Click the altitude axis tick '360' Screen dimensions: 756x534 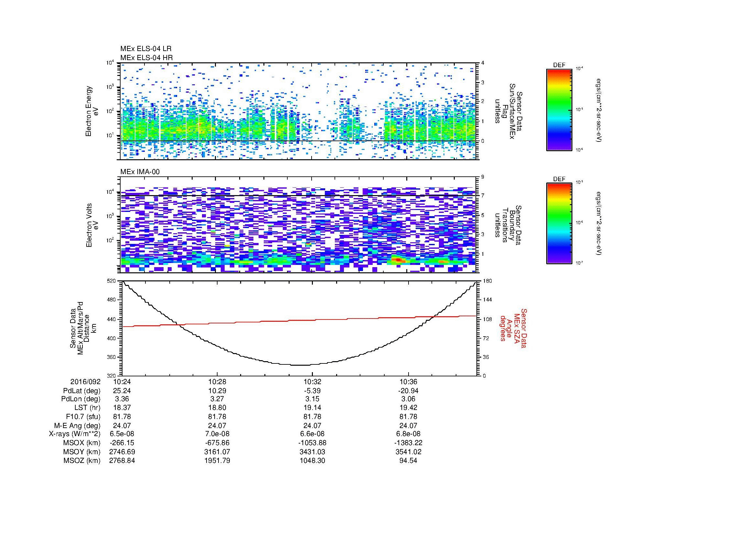coord(112,357)
